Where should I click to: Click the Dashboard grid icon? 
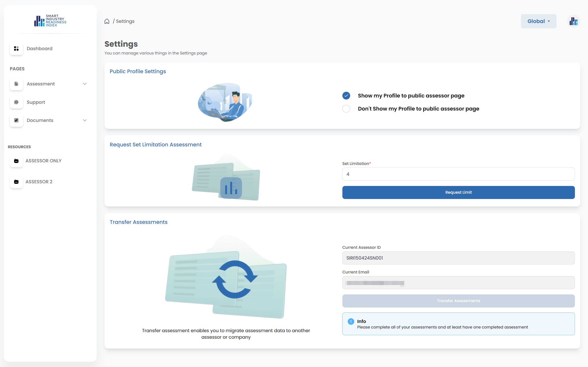click(x=16, y=49)
